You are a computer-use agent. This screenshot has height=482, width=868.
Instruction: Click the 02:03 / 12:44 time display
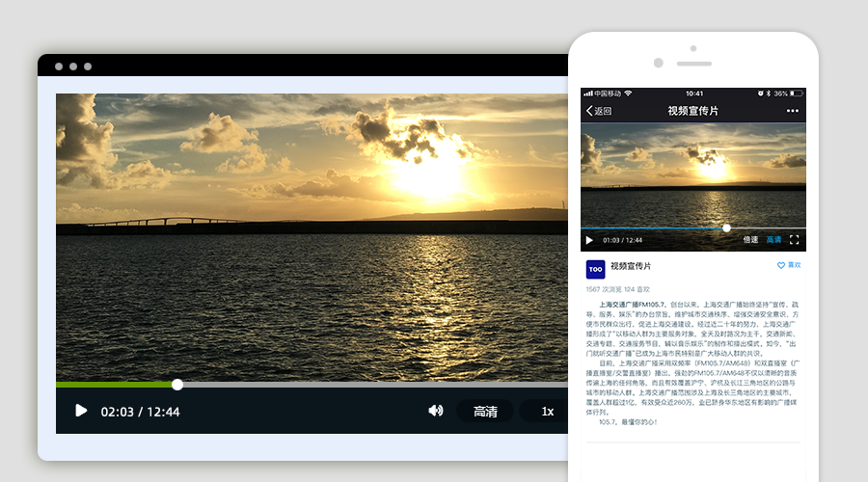[x=140, y=412]
